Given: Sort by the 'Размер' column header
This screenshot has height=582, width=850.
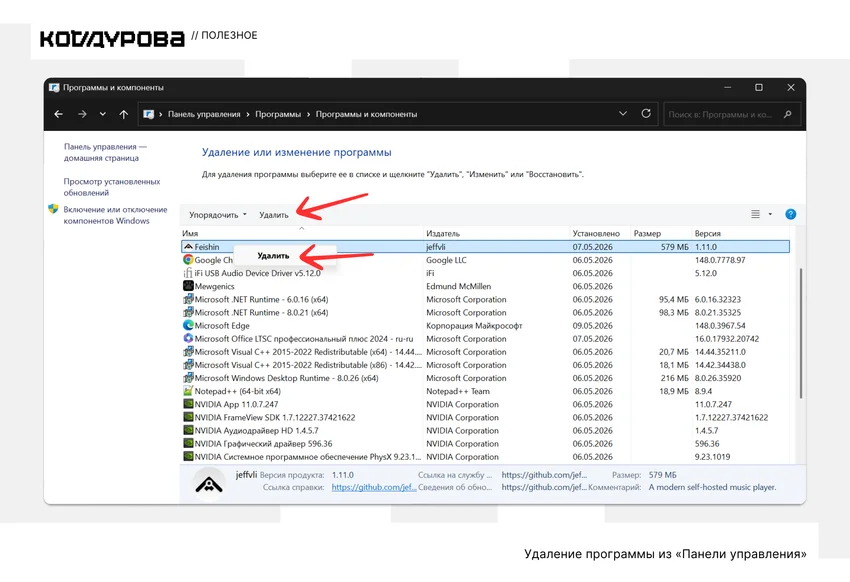Looking at the screenshot, I should 647,234.
